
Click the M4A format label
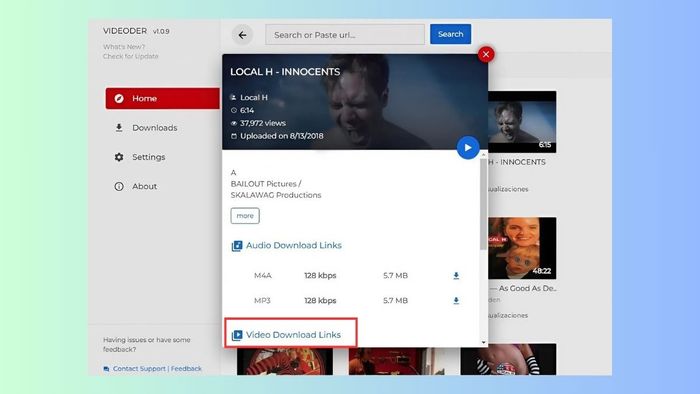point(262,276)
